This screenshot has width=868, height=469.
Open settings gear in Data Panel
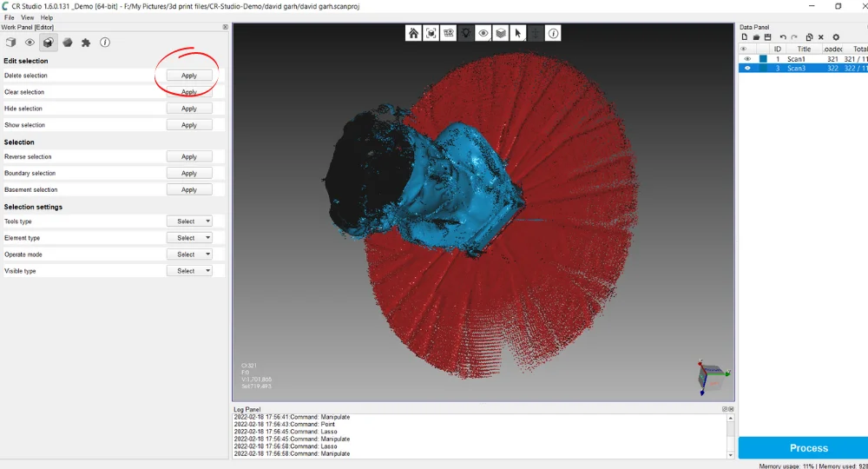(x=836, y=37)
